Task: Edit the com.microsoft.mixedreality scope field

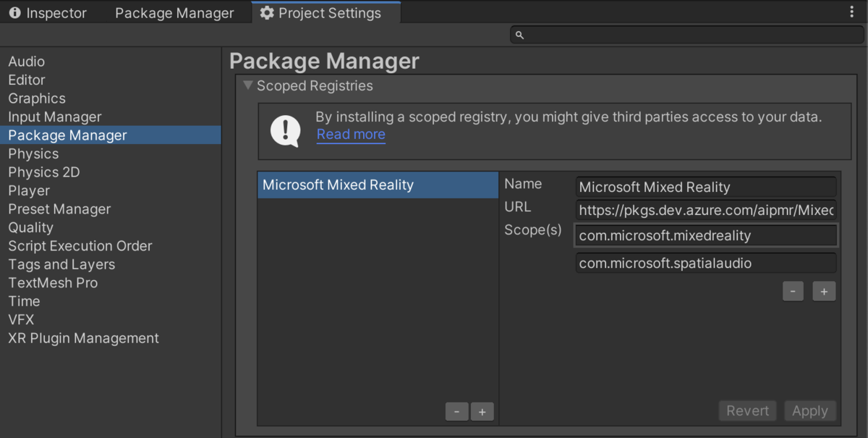Action: pyautogui.click(x=706, y=235)
